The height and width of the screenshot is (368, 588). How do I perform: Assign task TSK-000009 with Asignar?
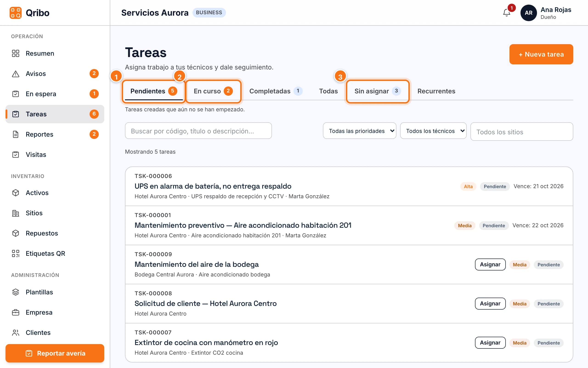point(490,264)
